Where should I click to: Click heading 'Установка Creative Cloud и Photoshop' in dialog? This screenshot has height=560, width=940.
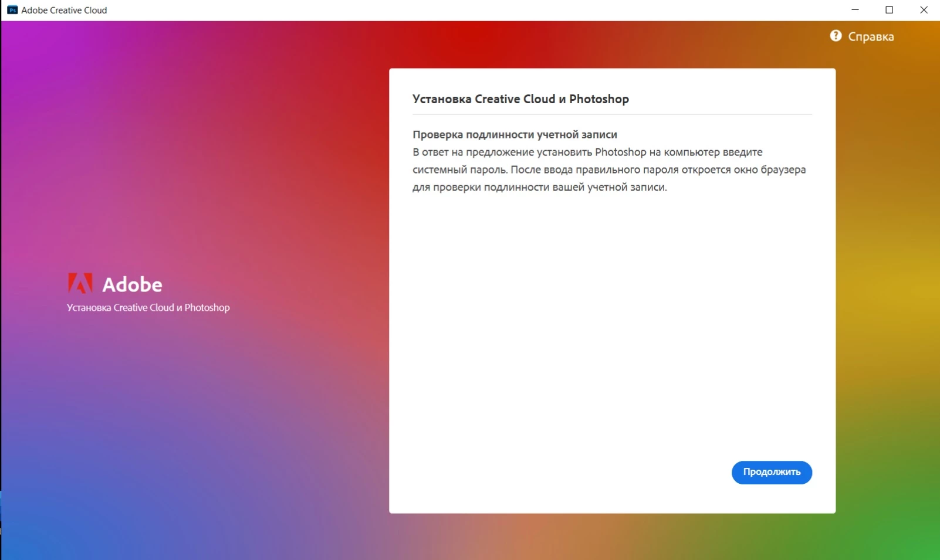pos(520,99)
